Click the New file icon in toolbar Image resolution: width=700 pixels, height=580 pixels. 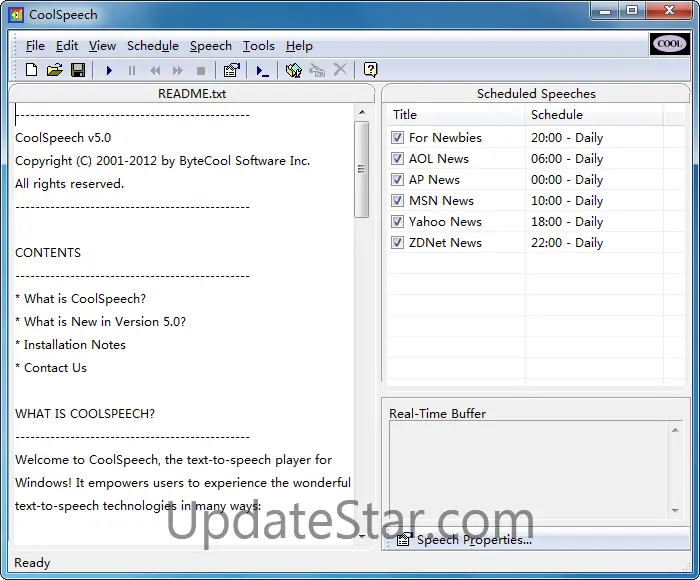(x=31, y=70)
